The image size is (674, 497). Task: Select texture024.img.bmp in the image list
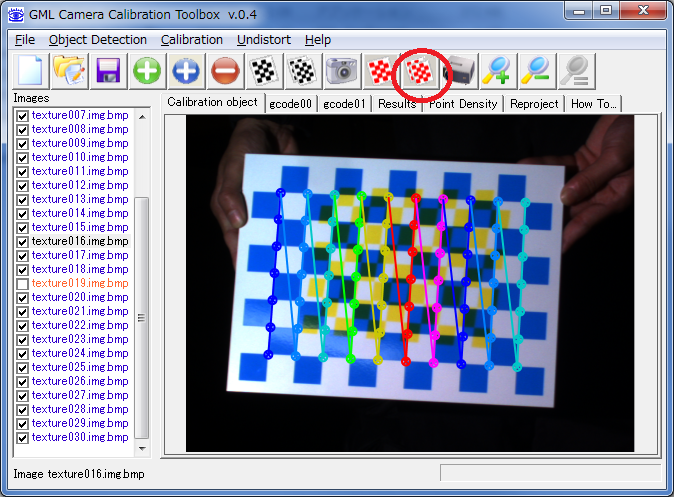point(80,354)
